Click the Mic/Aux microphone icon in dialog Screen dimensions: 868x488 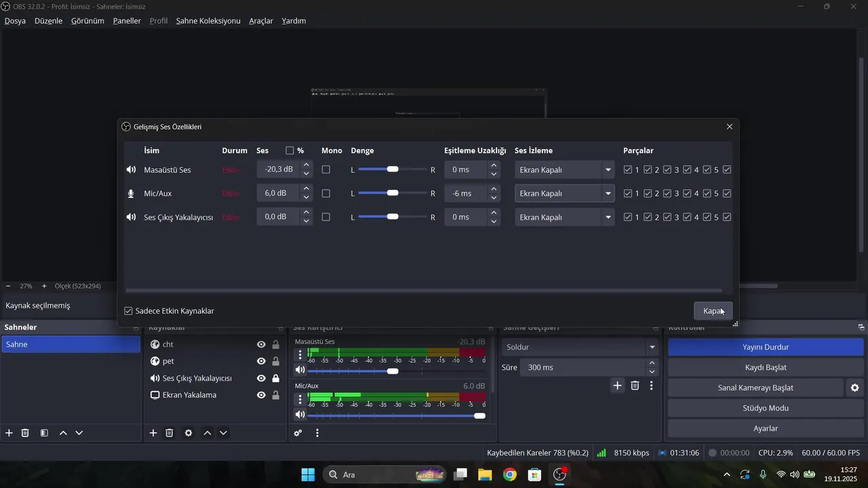[131, 193]
